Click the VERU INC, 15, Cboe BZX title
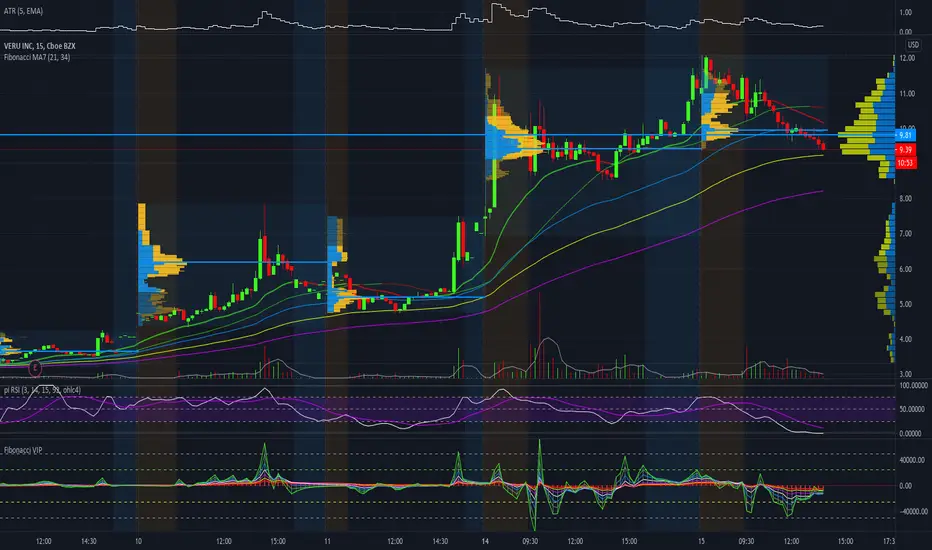Image resolution: width=932 pixels, height=550 pixels. [x=39, y=46]
